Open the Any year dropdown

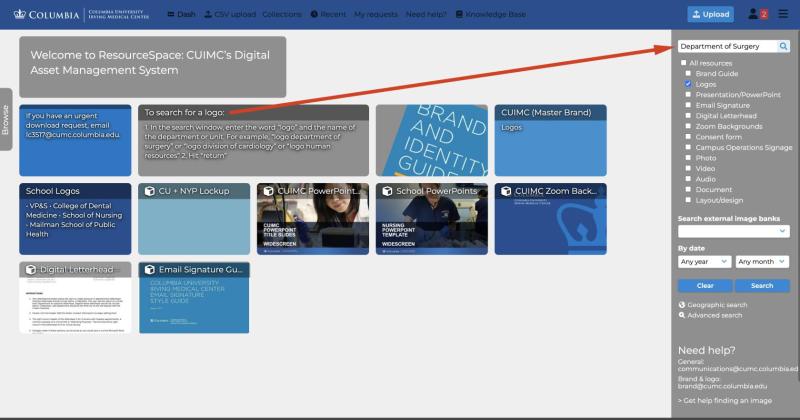[704, 262]
